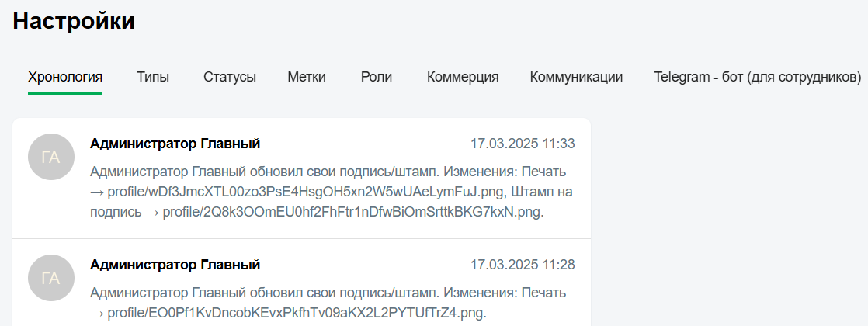The height and width of the screenshot is (326, 868).
Task: Click the timestamp 17.03.2025 11:33
Action: click(523, 144)
